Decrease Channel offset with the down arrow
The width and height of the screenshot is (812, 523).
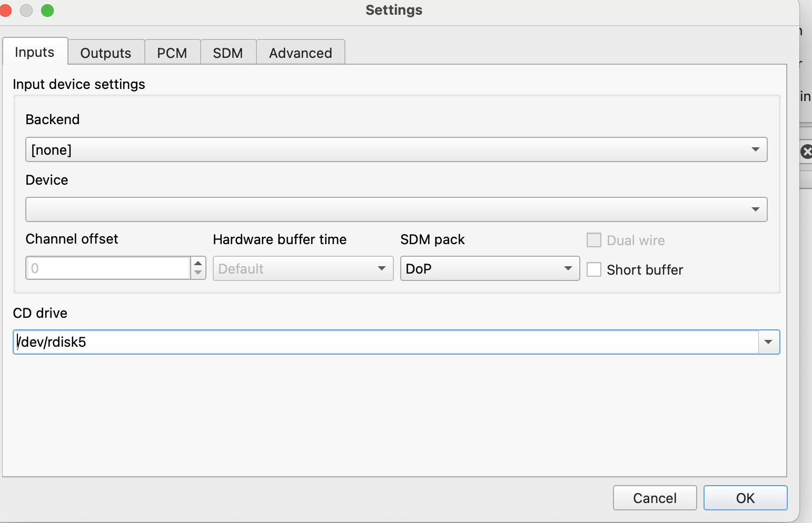[198, 274]
